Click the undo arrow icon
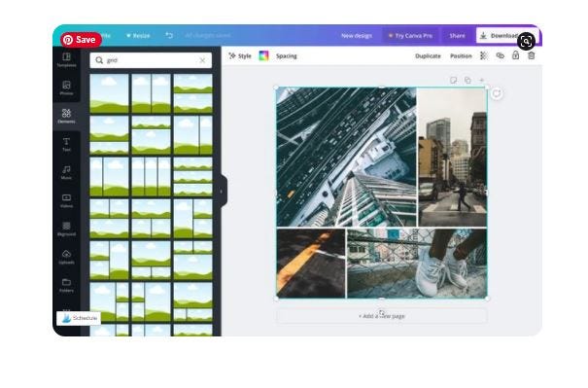Viewport: 588px width, 388px height. point(169,35)
